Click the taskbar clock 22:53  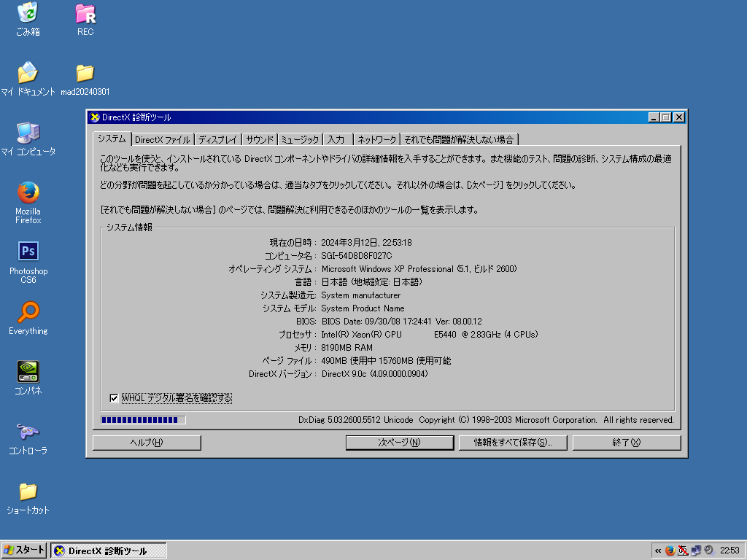pos(729,551)
